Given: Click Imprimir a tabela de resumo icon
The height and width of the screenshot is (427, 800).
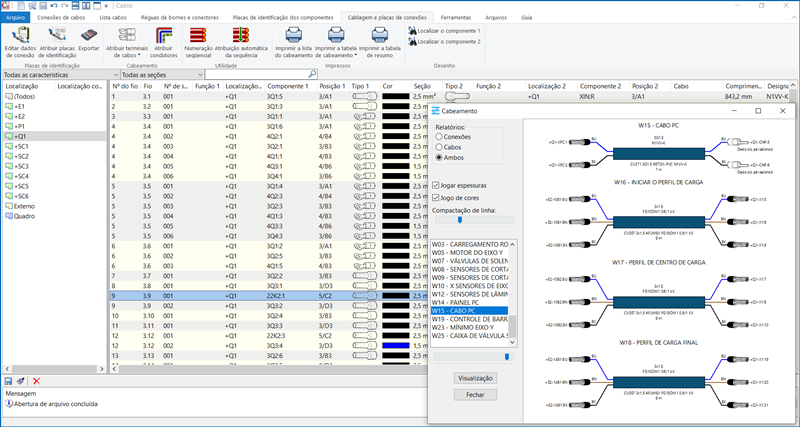Looking at the screenshot, I should pyautogui.click(x=380, y=35).
